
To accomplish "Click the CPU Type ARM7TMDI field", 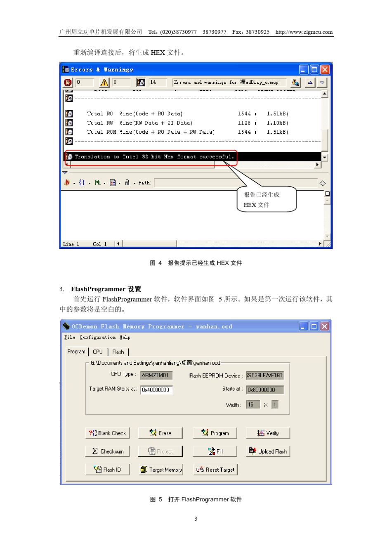I will 156,376.
